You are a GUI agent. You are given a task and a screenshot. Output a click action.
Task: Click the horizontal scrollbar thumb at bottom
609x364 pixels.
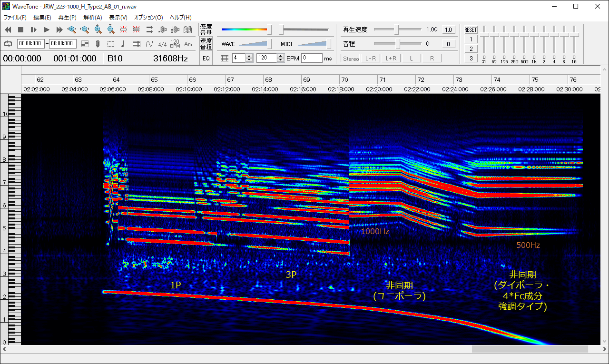coord(530,349)
